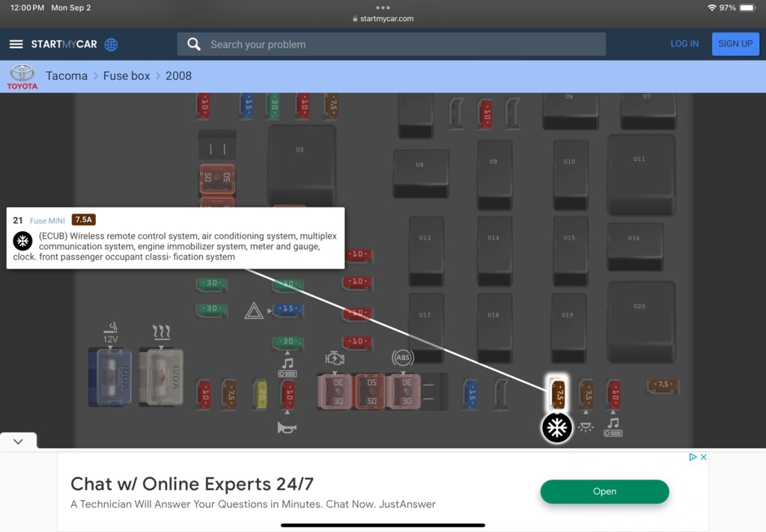Select relay U11
Screen dimensions: 766x532
pyautogui.click(x=641, y=175)
